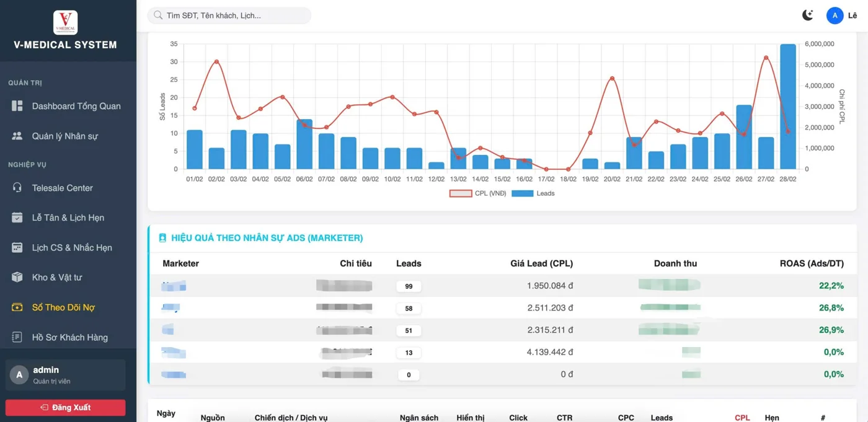The image size is (868, 422).
Task: Click the 26/02 Leads bar in chart
Action: pyautogui.click(x=744, y=137)
